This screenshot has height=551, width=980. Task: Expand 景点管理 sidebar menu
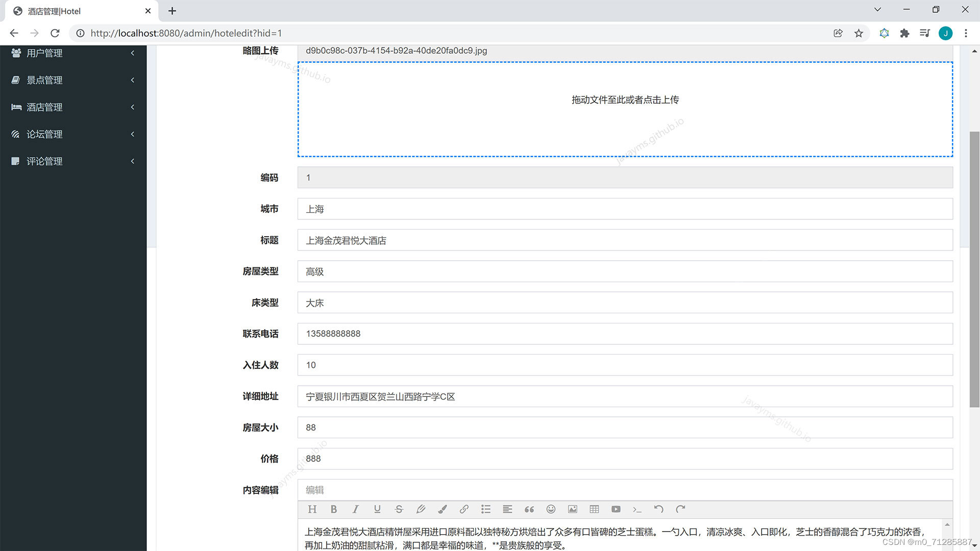click(73, 80)
